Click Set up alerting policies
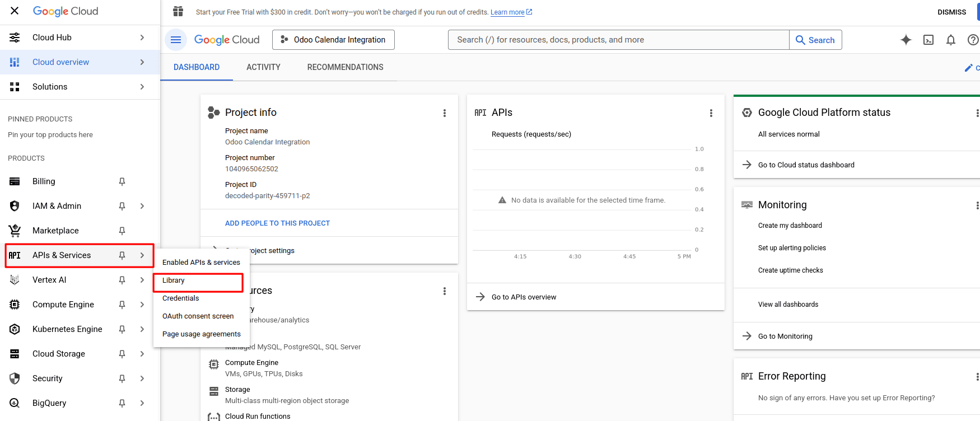980x421 pixels. click(792, 248)
